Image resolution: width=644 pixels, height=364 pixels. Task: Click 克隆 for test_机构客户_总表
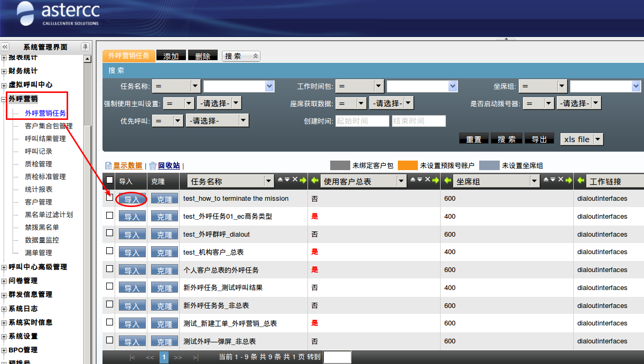pos(164,253)
